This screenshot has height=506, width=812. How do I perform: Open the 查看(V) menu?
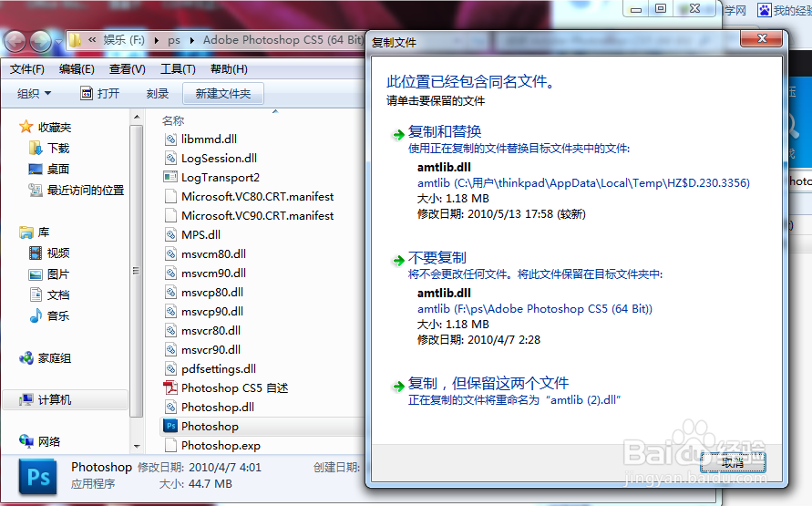point(128,69)
